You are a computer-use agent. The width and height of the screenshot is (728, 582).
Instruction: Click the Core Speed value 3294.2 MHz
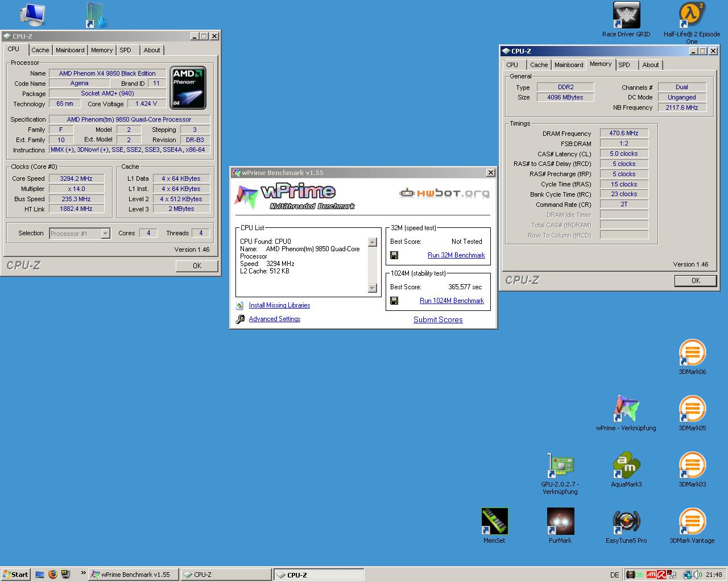pyautogui.click(x=76, y=178)
